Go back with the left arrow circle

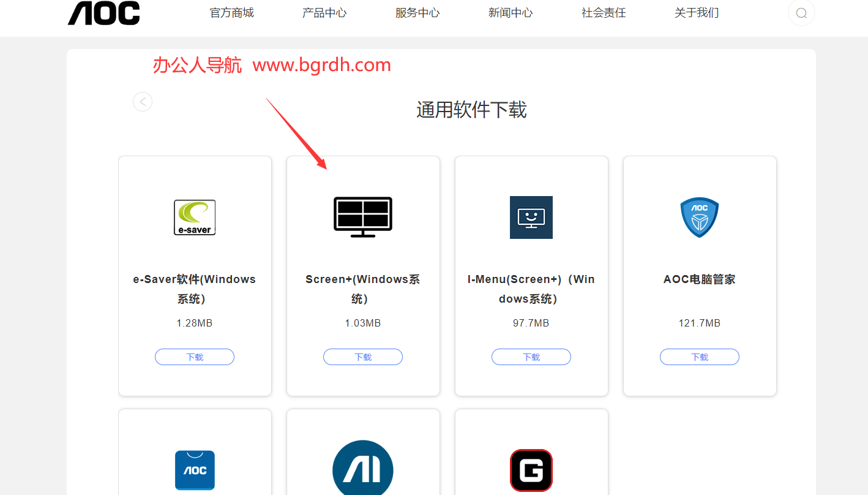(x=143, y=102)
